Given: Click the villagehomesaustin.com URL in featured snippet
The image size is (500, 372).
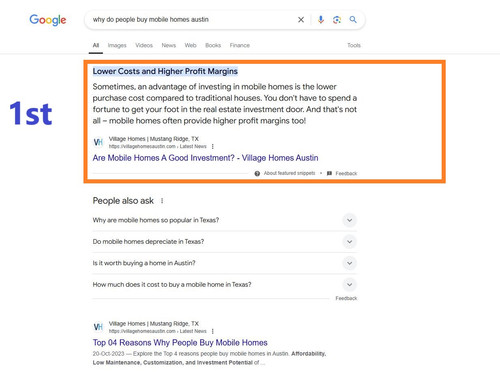Looking at the screenshot, I should tap(158, 147).
